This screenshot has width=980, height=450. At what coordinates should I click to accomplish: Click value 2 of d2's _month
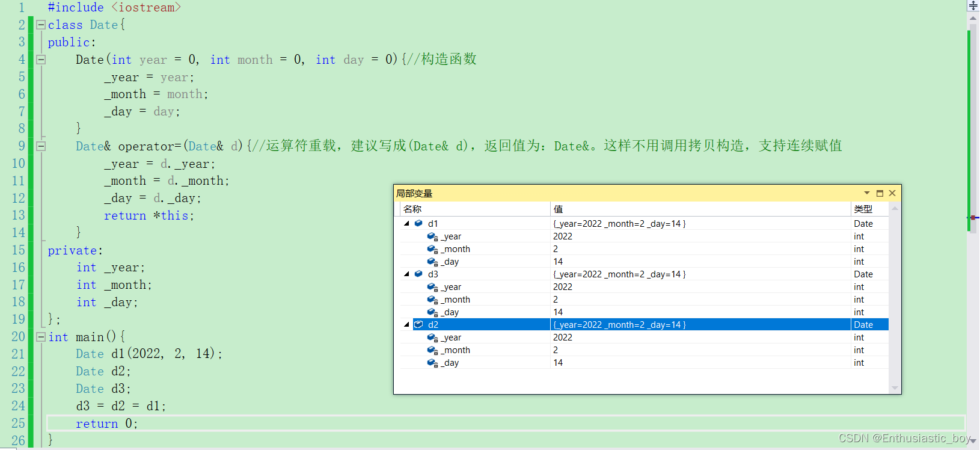click(x=556, y=350)
